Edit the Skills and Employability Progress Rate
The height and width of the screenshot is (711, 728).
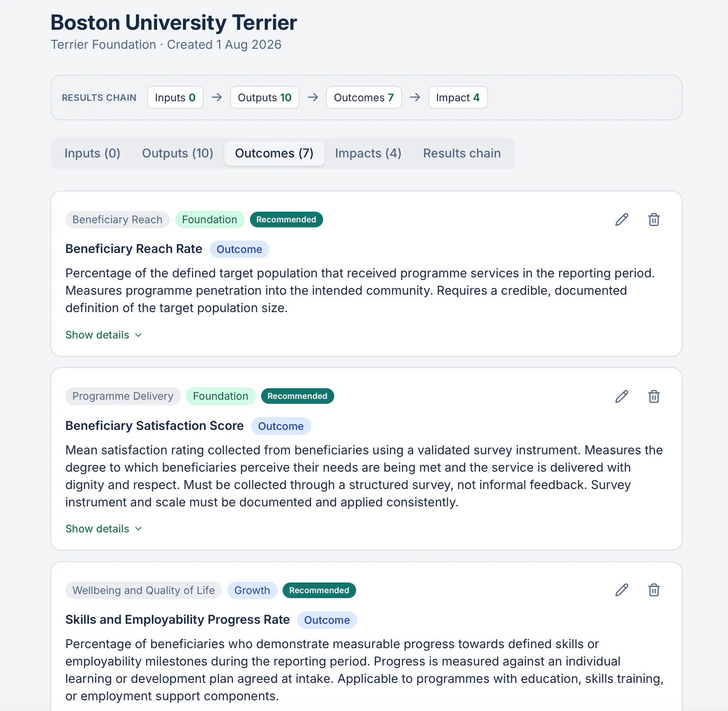pyautogui.click(x=621, y=590)
